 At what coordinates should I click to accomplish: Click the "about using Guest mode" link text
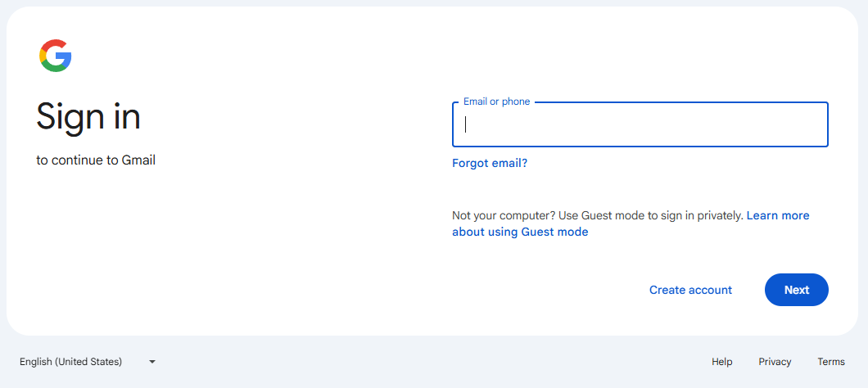[520, 232]
